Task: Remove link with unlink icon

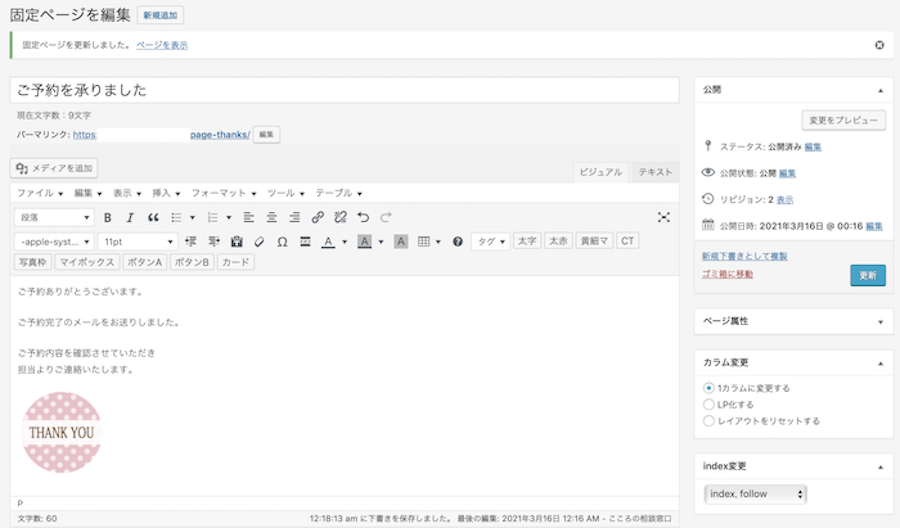Action: pos(340,218)
